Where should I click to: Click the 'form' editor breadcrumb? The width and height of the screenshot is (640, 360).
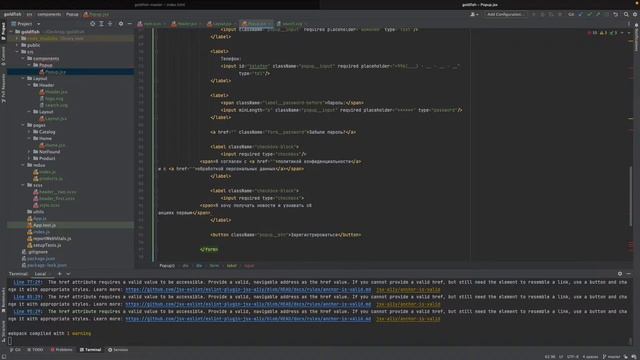tap(214, 266)
